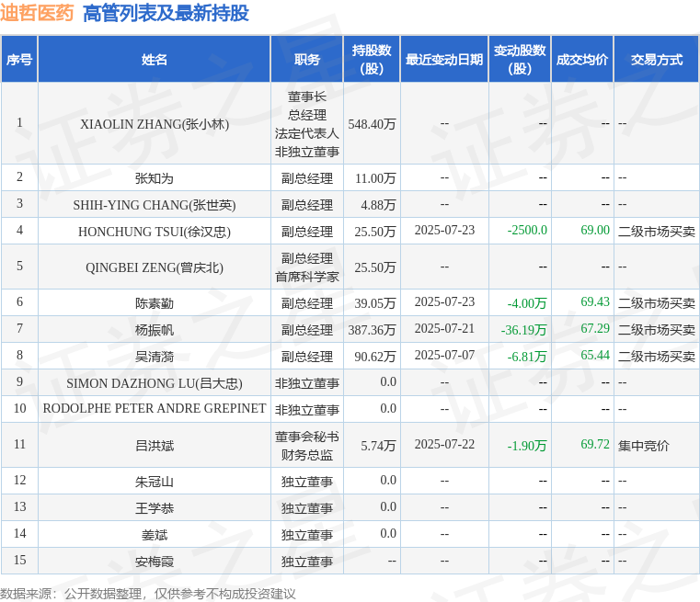Click the name 安梅霞
Viewport: 700px width, 602px height.
[154, 562]
